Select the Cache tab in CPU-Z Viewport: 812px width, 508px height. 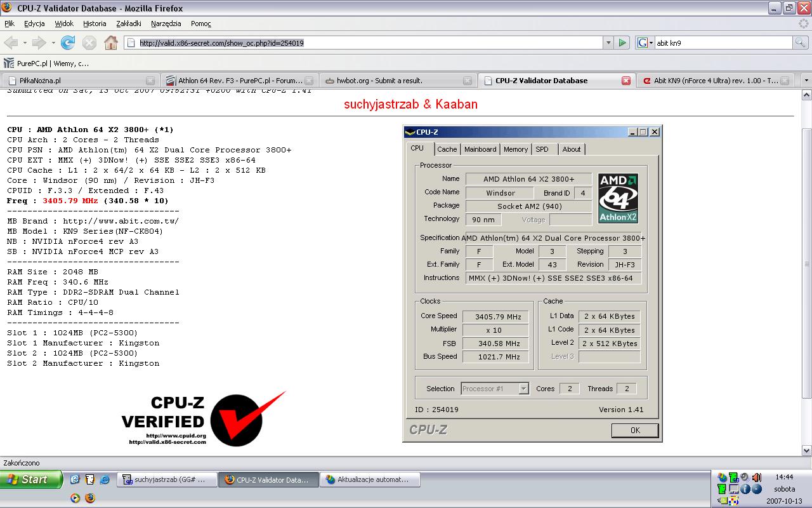coord(447,149)
